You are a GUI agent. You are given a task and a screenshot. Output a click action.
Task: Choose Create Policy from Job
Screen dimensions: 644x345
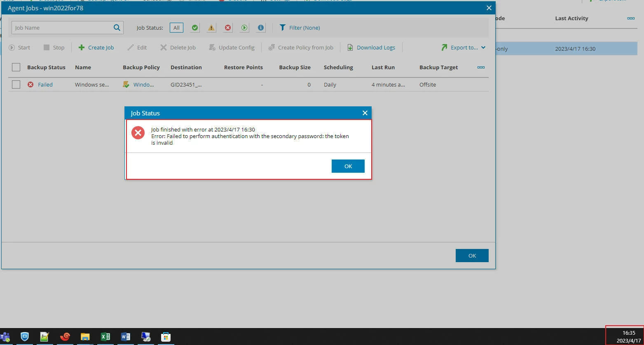tap(301, 47)
